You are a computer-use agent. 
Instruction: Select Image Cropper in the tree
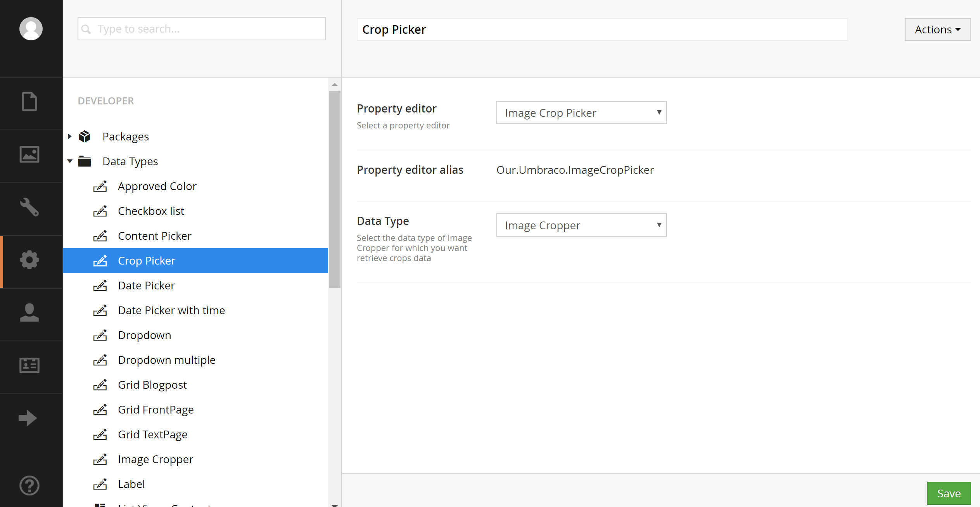coord(156,459)
